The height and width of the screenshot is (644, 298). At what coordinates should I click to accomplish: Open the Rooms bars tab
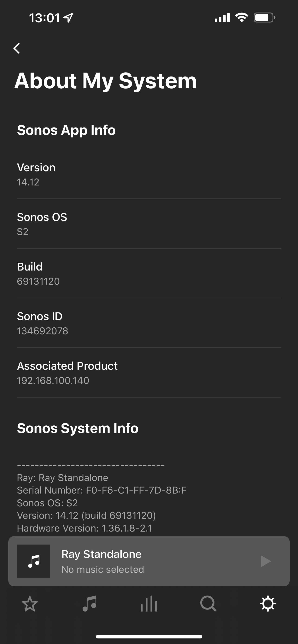tap(149, 604)
